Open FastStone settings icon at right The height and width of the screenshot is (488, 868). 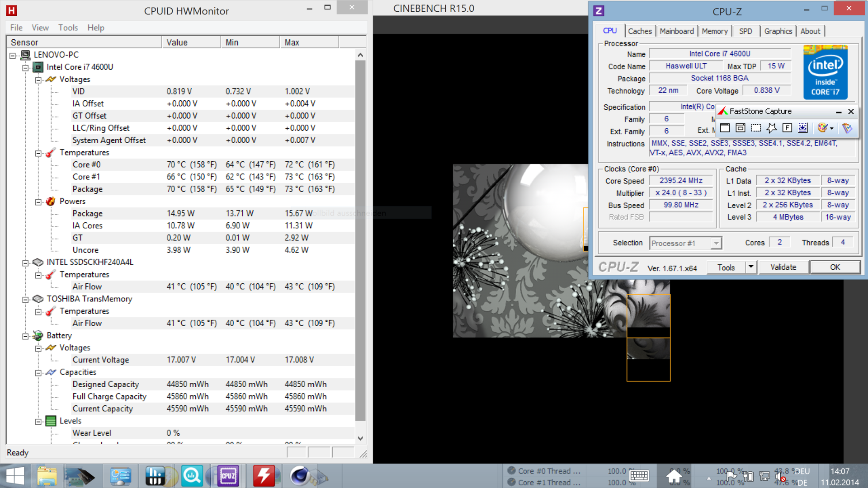[x=847, y=128]
